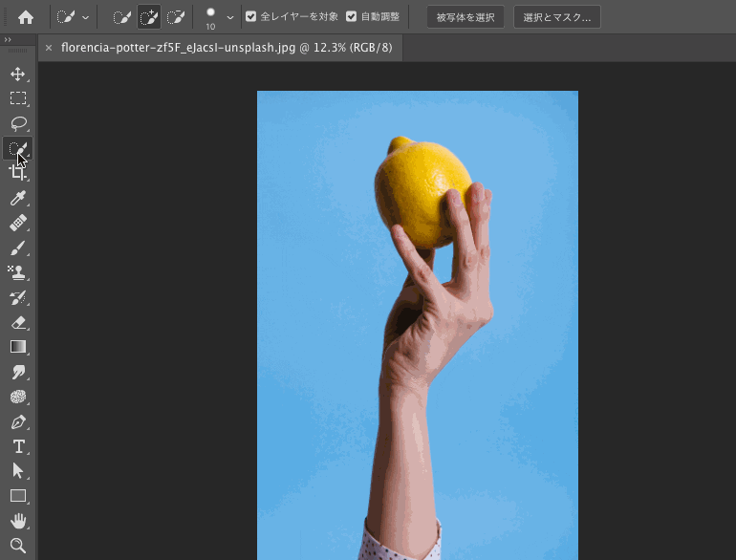Select the Move tool
This screenshot has width=736, height=560.
18,74
